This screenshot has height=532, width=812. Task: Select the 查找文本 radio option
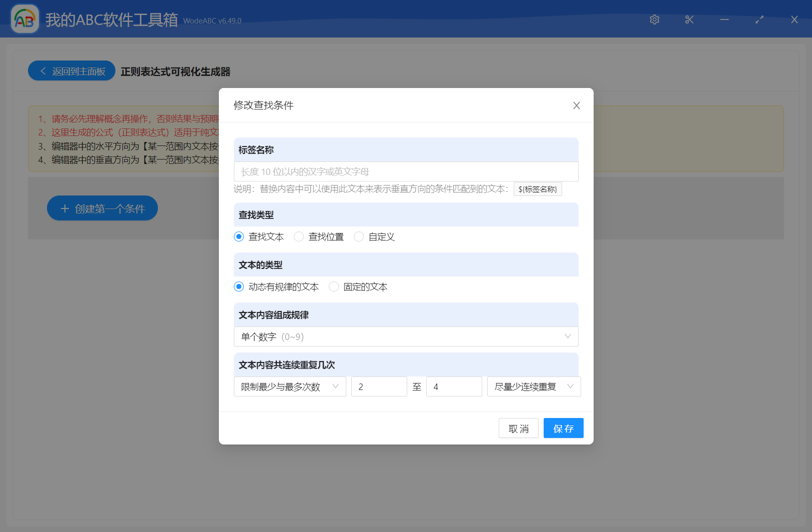click(x=239, y=236)
